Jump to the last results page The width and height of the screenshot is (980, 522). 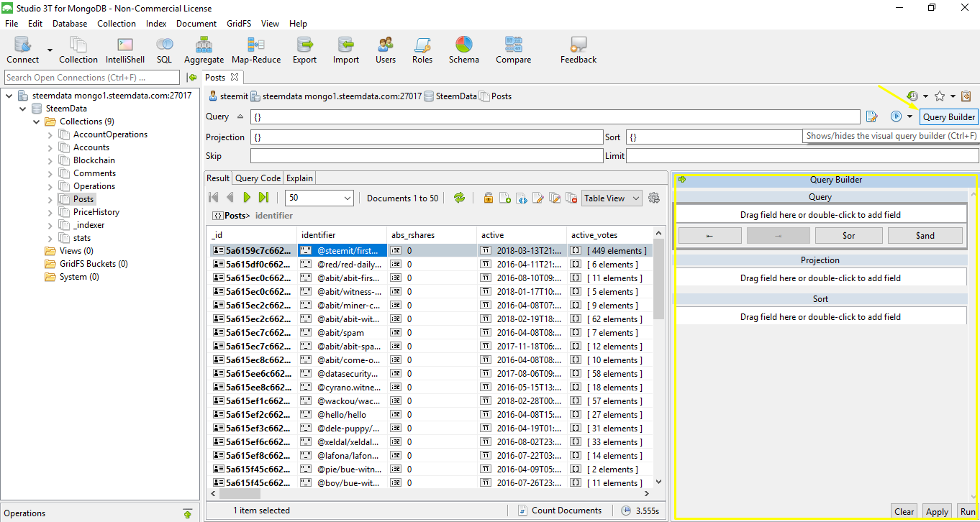click(263, 198)
